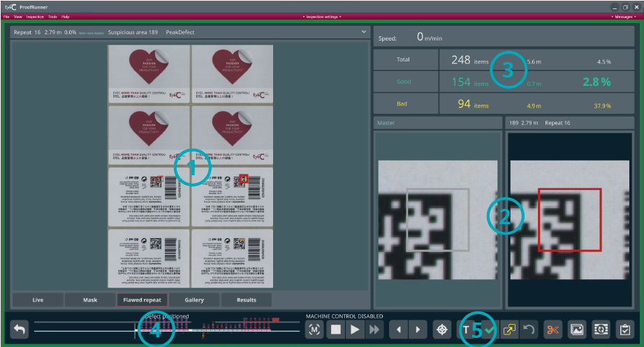Click the back arrow button in the bottom bar
This screenshot has height=347, width=644.
20,330
